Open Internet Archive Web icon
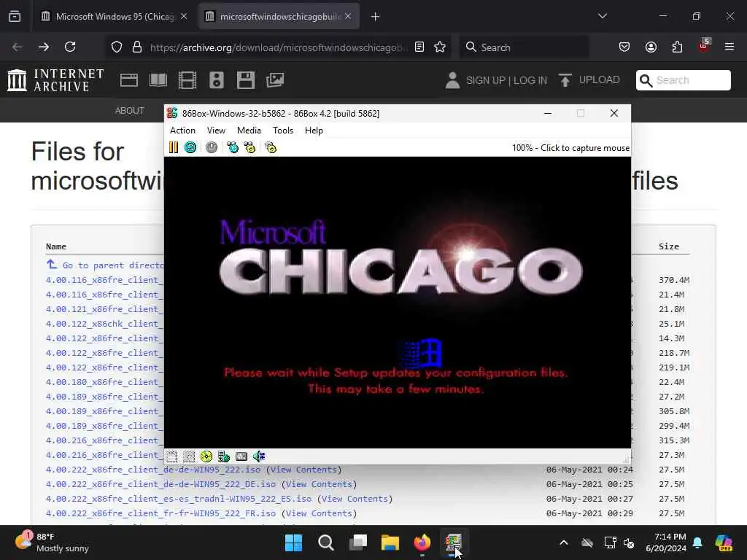 (128, 80)
